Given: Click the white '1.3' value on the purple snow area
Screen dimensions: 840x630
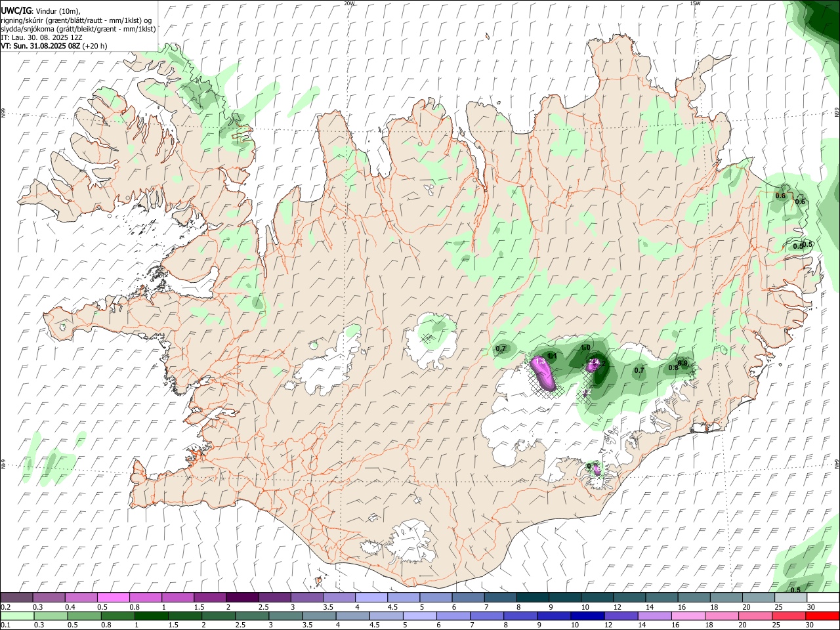Looking at the screenshot, I should click(x=541, y=362).
